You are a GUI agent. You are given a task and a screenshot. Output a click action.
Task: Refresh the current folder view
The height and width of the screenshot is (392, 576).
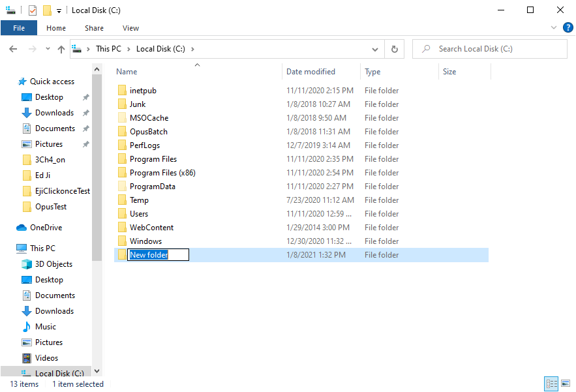click(394, 49)
